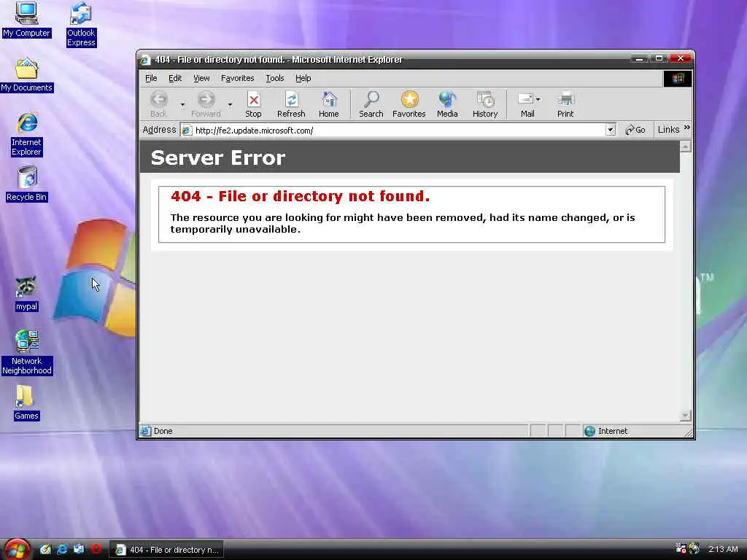The height and width of the screenshot is (560, 747).
Task: Click the Outlook Express quick launch icon
Action: pyautogui.click(x=79, y=549)
